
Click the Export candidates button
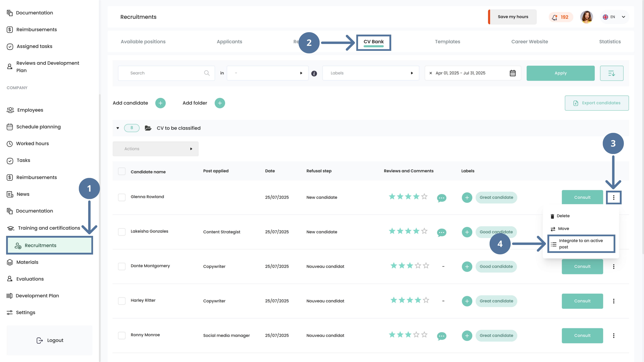click(x=597, y=103)
